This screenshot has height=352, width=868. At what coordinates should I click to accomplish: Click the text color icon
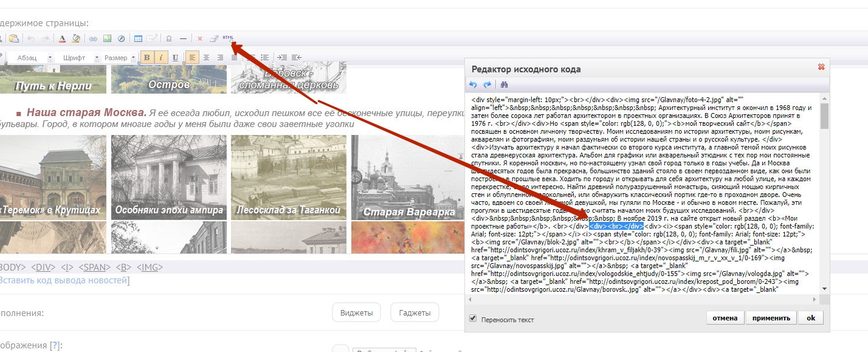tap(62, 39)
